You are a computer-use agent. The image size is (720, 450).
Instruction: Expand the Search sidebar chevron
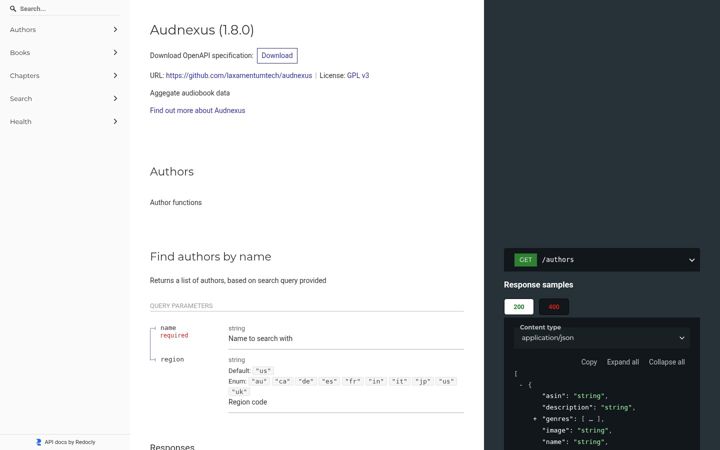pyautogui.click(x=115, y=98)
